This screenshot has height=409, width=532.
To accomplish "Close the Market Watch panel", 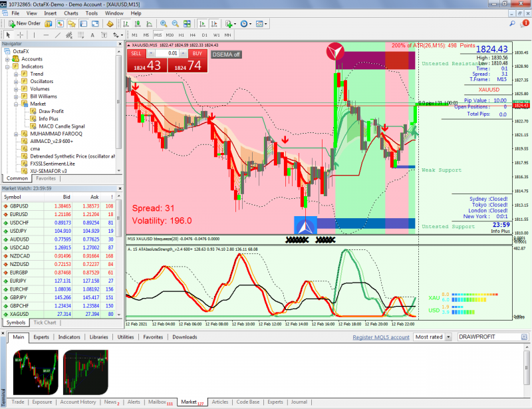I will coord(120,188).
